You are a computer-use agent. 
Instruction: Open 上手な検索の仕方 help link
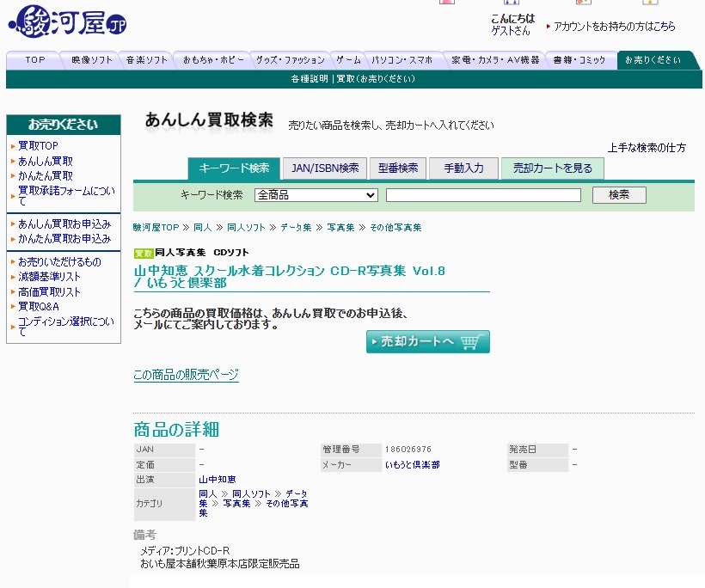(647, 148)
